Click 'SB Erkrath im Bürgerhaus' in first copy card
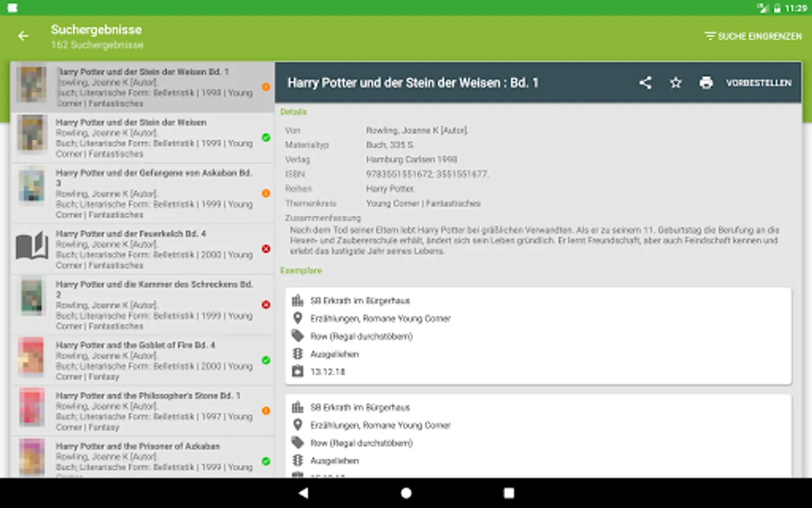Screen dimensions: 812x508 [360, 301]
